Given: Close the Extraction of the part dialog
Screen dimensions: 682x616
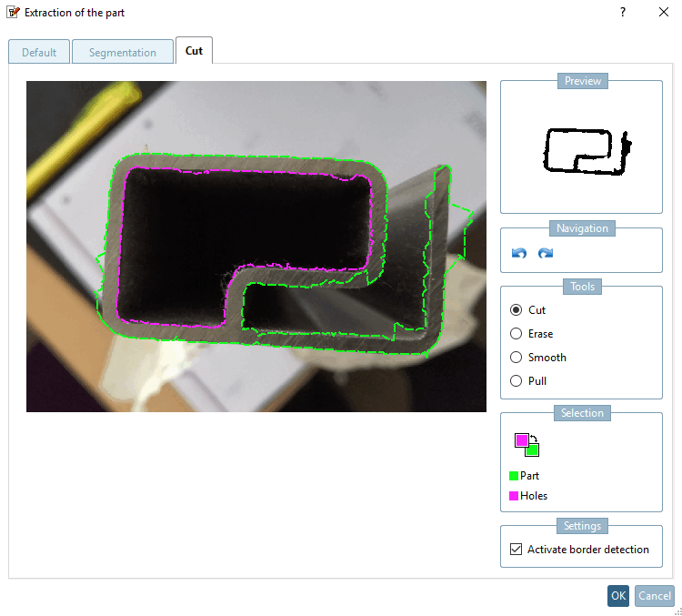Looking at the screenshot, I should (x=663, y=12).
